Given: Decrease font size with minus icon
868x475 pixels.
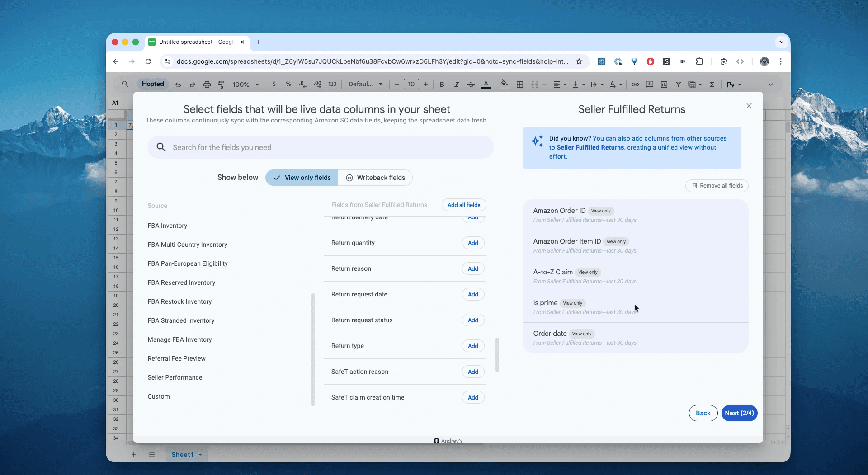Looking at the screenshot, I should [396, 84].
